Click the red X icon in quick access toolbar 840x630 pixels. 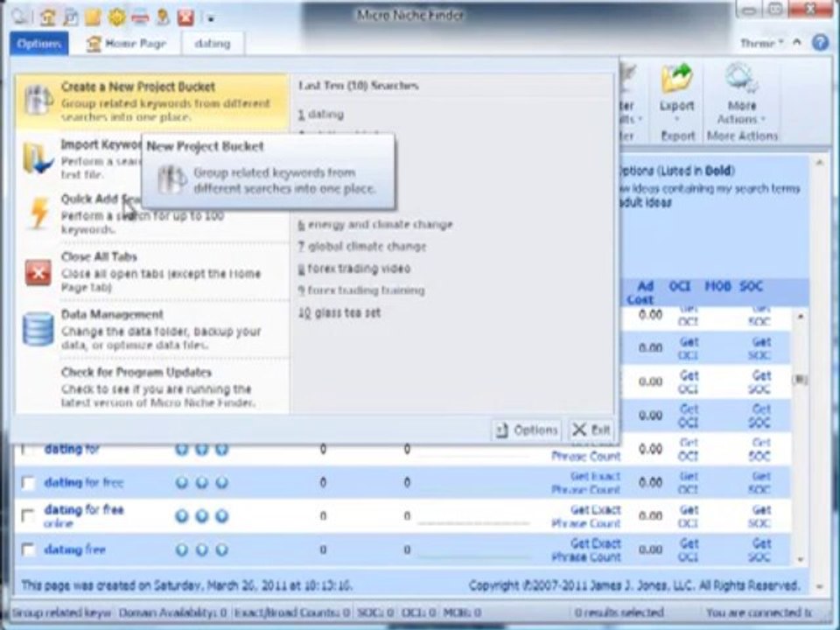click(x=185, y=17)
